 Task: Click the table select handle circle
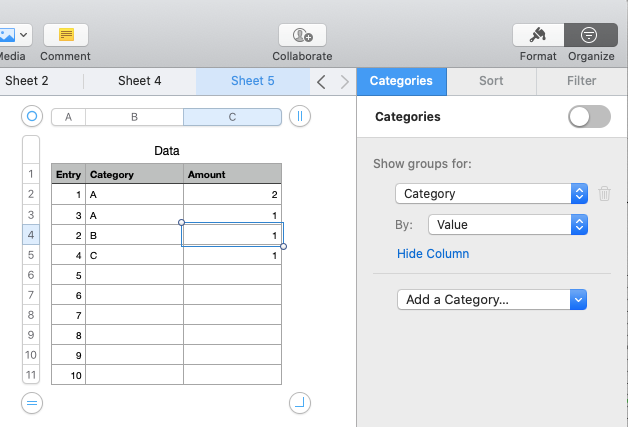(32, 117)
